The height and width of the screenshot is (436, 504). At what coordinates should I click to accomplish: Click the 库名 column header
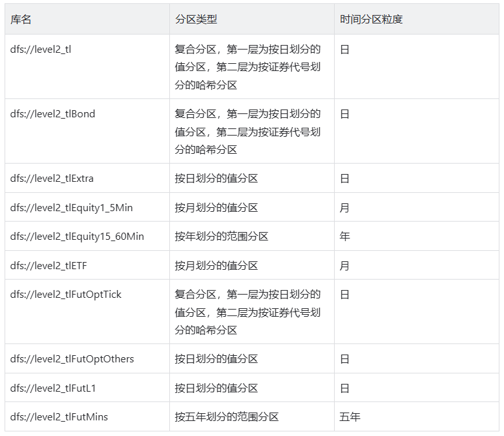tap(21, 20)
